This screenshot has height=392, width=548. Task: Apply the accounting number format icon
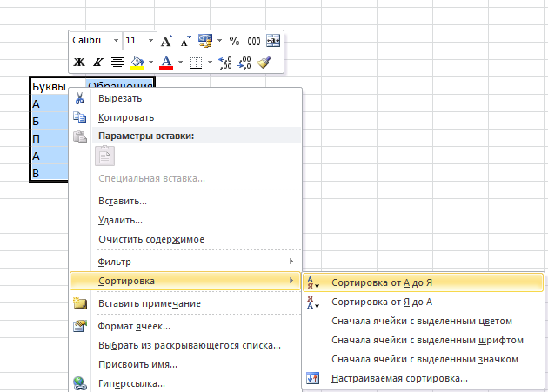(206, 41)
